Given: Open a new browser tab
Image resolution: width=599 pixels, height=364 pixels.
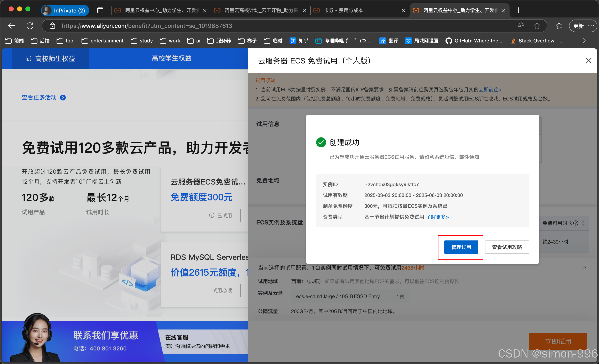Looking at the screenshot, I should (x=518, y=10).
